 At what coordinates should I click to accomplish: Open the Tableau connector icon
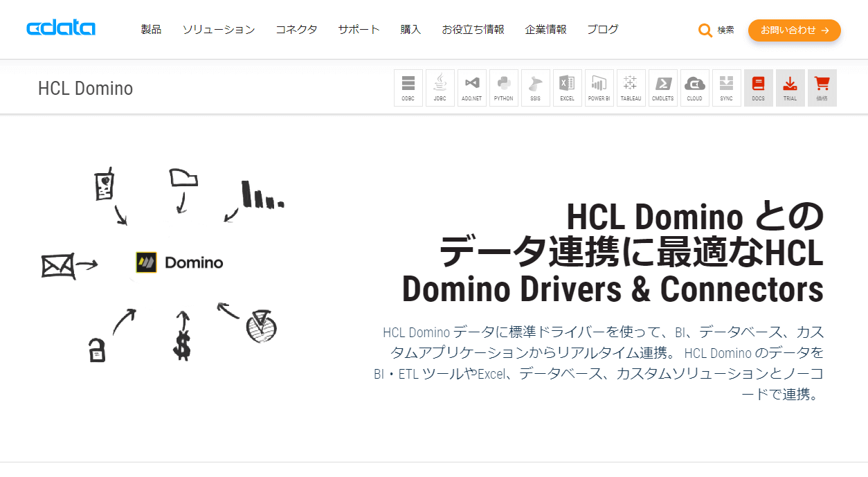coord(631,88)
